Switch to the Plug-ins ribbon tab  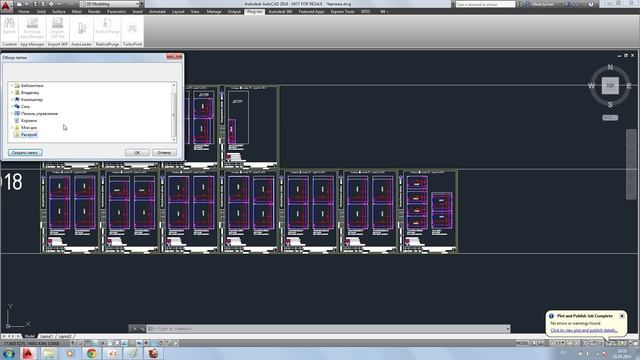click(255, 11)
